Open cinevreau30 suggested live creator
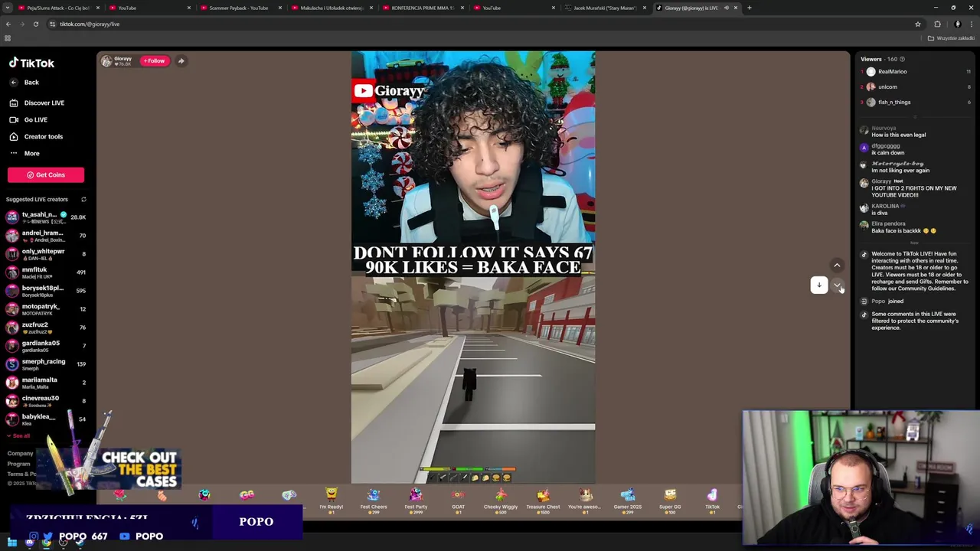This screenshot has width=980, height=551. pyautogui.click(x=46, y=401)
